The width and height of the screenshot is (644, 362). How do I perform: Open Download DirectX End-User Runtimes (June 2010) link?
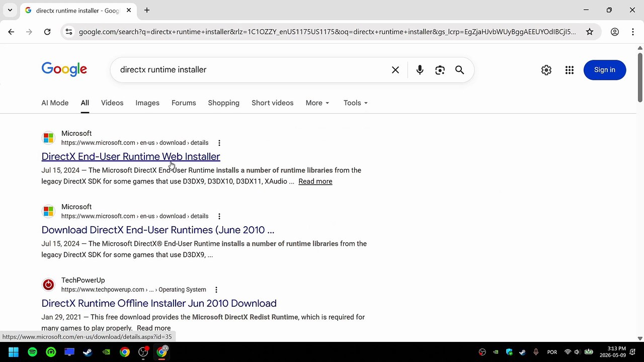click(x=158, y=230)
